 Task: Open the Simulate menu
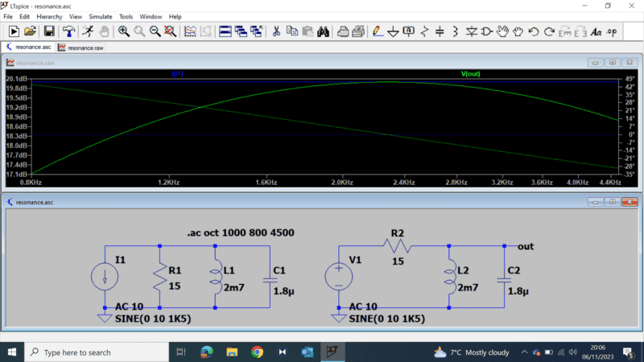pos(101,17)
